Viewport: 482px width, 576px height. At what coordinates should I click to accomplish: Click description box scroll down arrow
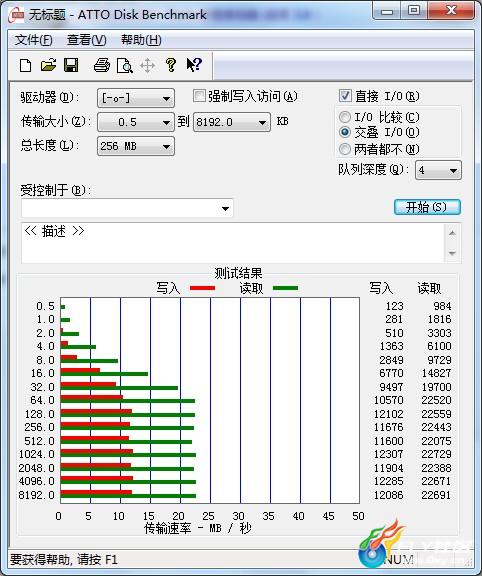[x=452, y=253]
